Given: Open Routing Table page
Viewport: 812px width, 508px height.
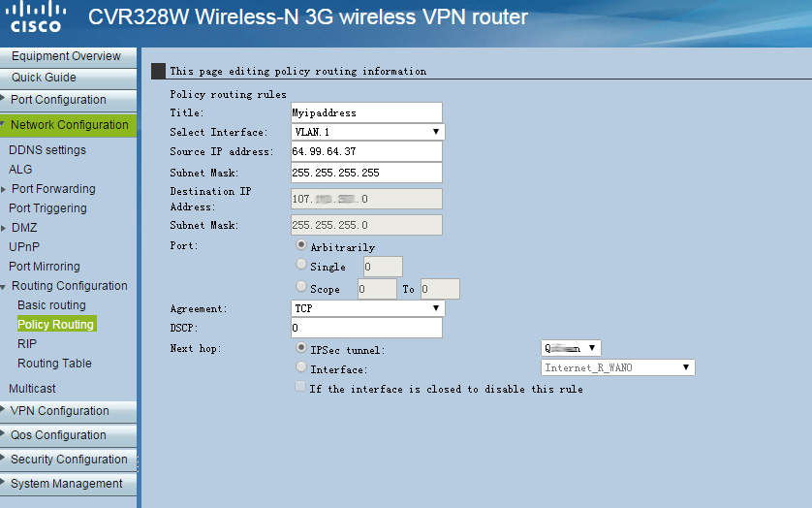Looking at the screenshot, I should 54,364.
